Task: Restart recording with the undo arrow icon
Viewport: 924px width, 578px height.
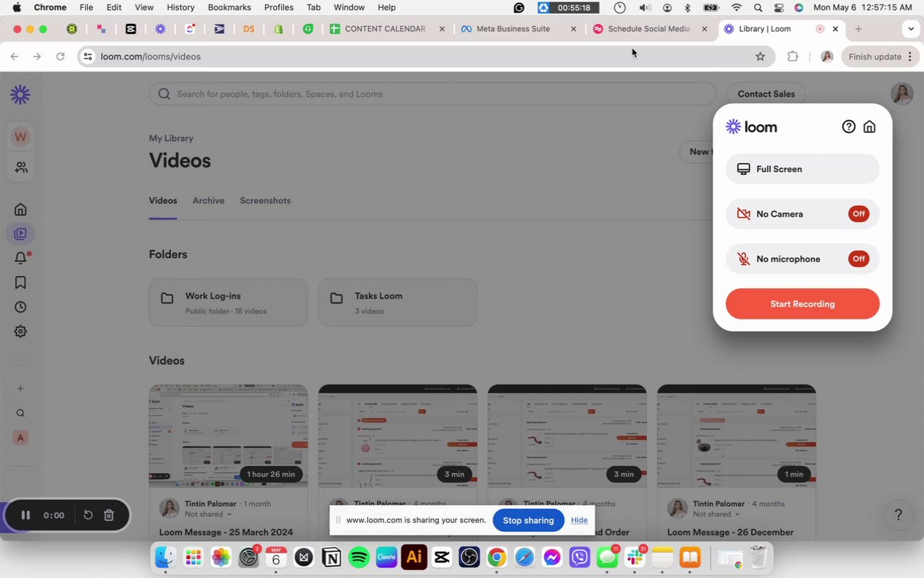Action: tap(88, 515)
